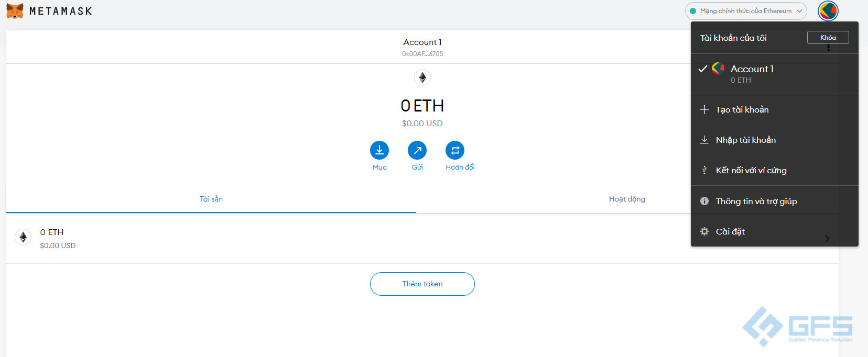Open Thông tin và trợ giúp
The image size is (868, 357).
click(x=774, y=201)
